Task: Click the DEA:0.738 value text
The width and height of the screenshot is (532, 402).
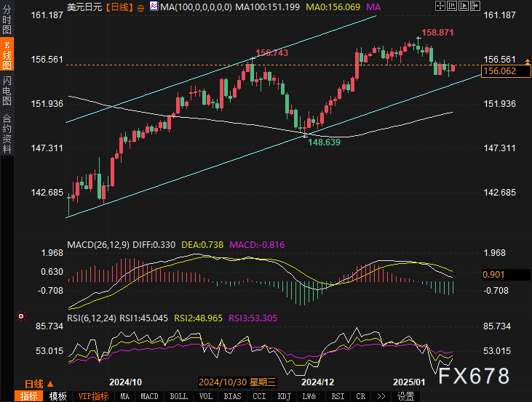Action: click(202, 245)
